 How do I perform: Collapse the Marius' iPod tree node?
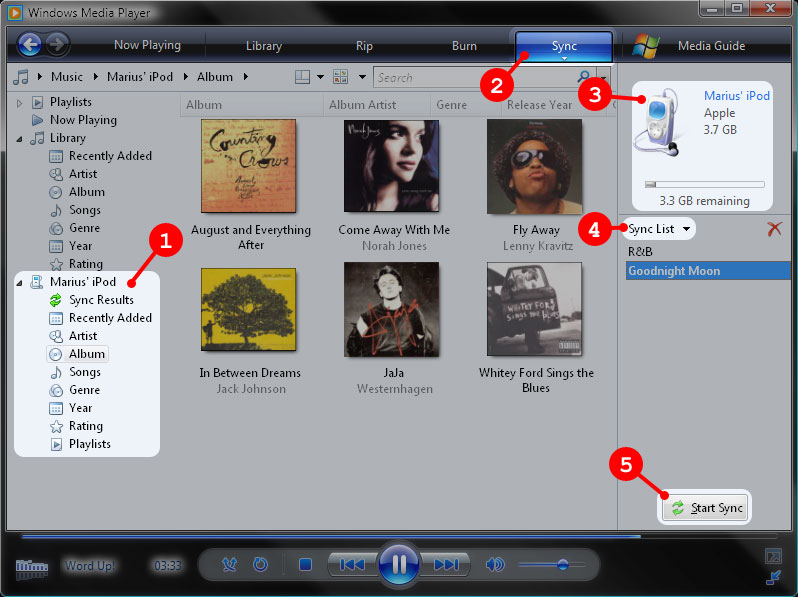(19, 282)
